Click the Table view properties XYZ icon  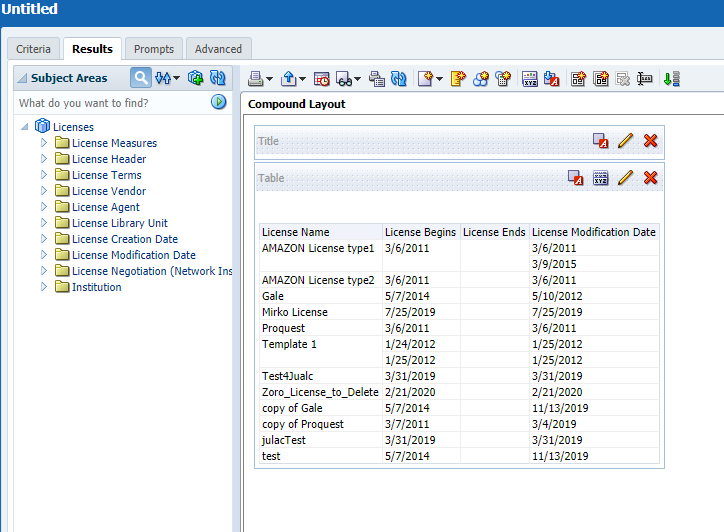[600, 177]
